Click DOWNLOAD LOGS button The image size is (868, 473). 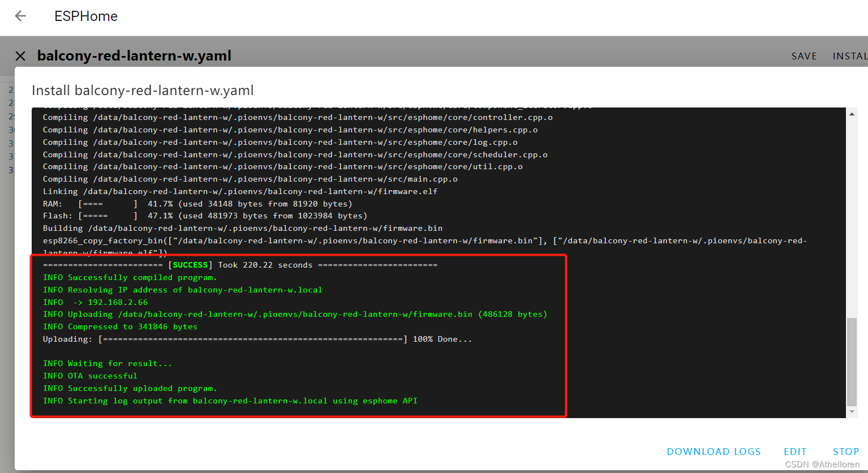(x=714, y=451)
